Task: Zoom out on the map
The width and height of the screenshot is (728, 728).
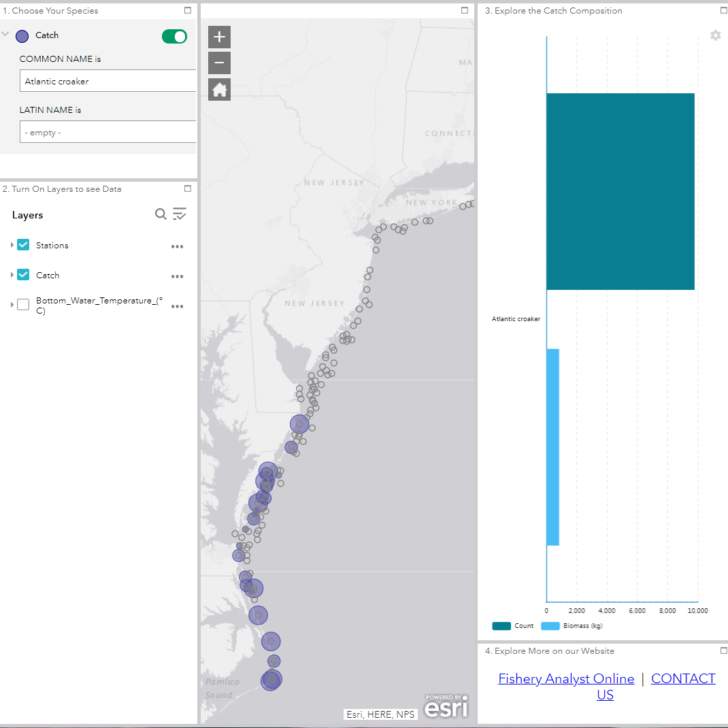Action: [x=219, y=63]
